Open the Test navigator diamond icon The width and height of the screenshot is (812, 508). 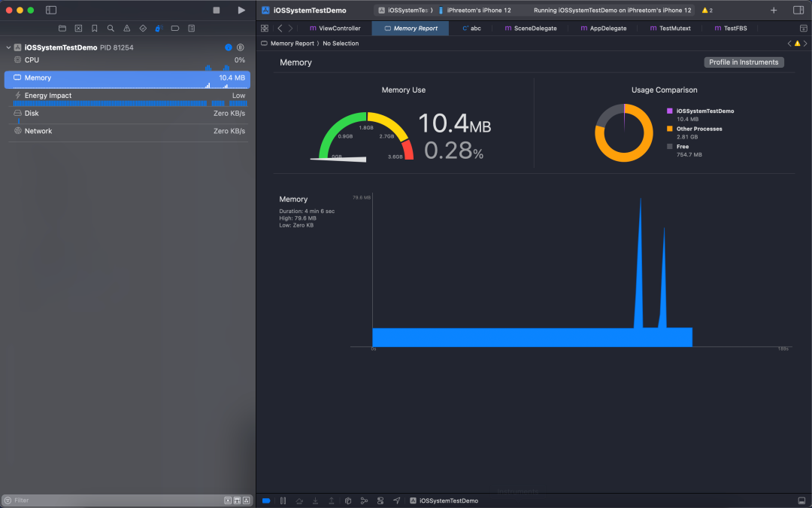[143, 29]
